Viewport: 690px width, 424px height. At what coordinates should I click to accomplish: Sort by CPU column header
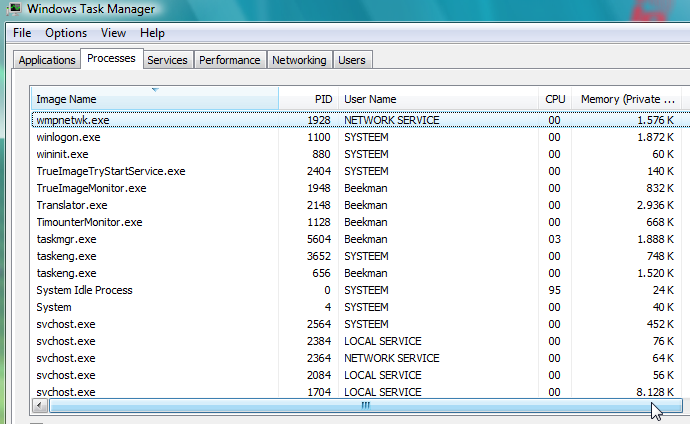555,99
